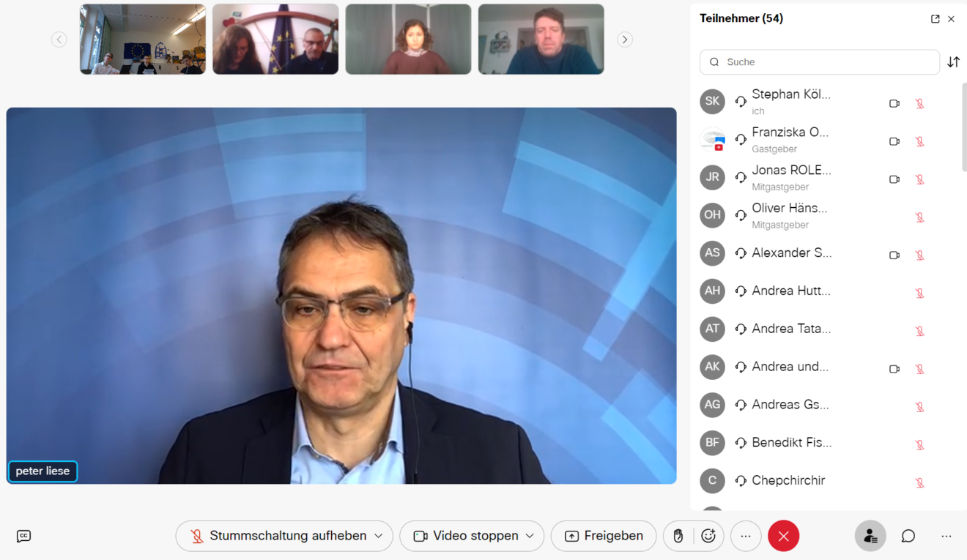Toggle muted mic for Chepchirchir
Viewport: 967px width, 560px height.
(x=920, y=483)
